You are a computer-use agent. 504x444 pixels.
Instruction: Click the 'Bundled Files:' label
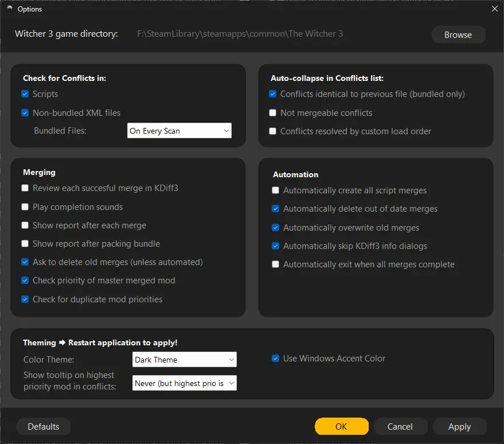pyautogui.click(x=60, y=131)
